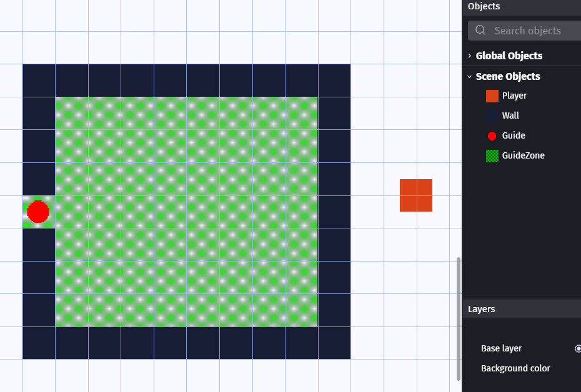Select the Base layer radio button
The image size is (581, 392).
click(x=578, y=348)
